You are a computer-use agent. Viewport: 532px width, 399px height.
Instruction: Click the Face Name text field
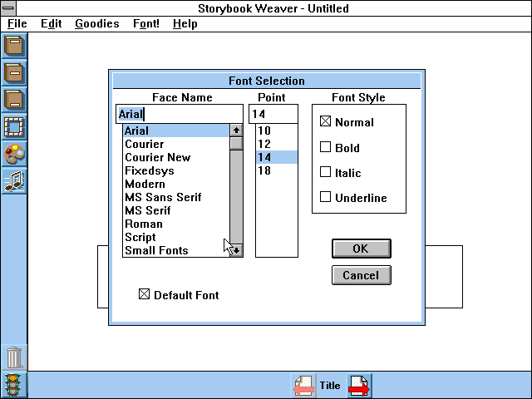(x=180, y=114)
